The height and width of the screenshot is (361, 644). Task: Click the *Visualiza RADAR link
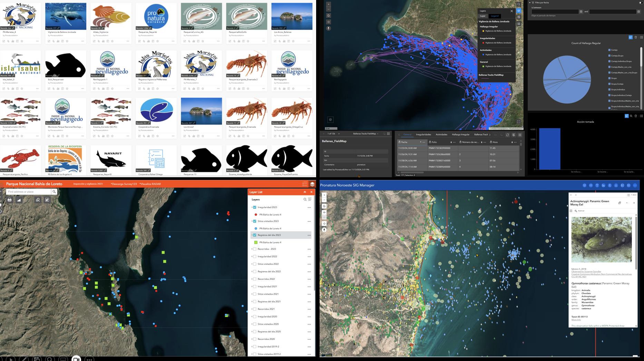point(150,184)
